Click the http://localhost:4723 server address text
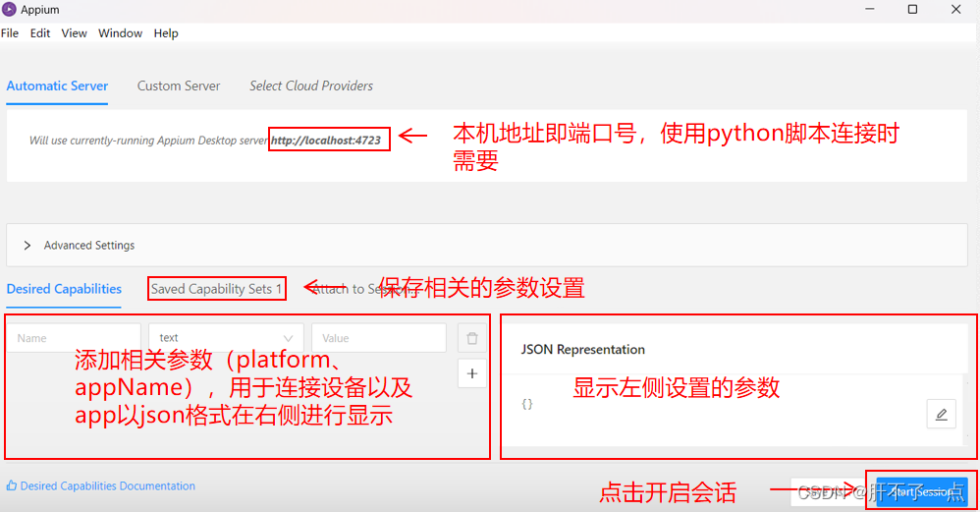The height and width of the screenshot is (512, 980). tap(326, 140)
